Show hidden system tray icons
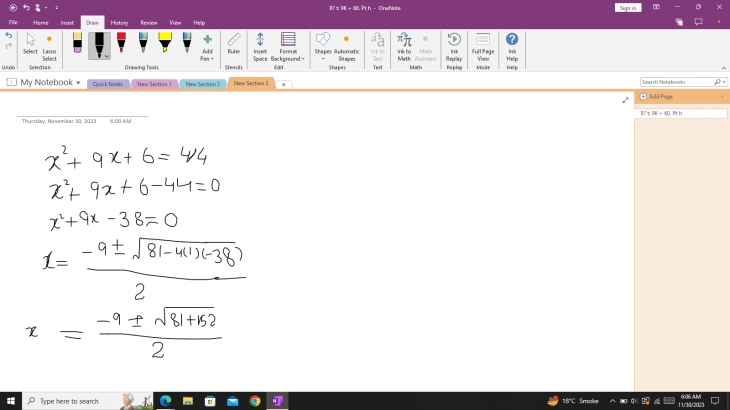The width and height of the screenshot is (730, 410). 612,401
